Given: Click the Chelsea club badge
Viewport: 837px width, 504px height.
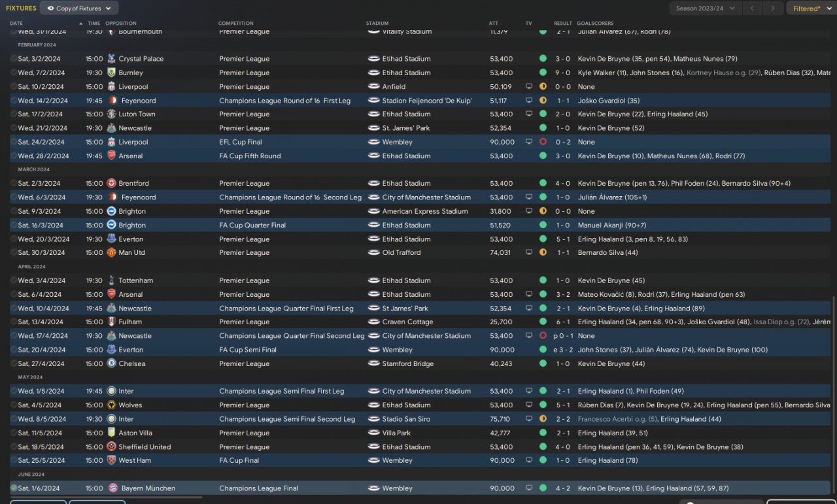Looking at the screenshot, I should point(111,364).
